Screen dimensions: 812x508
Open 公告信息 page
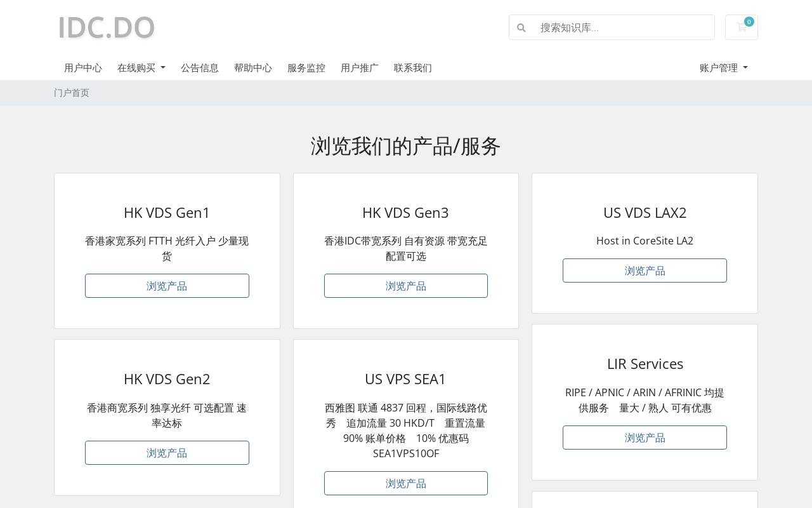(200, 68)
